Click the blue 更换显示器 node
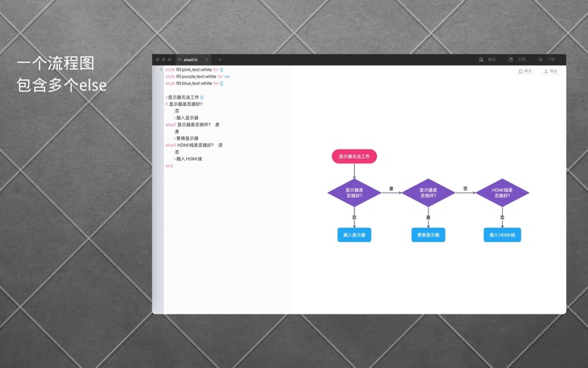Image resolution: width=588 pixels, height=368 pixels. click(x=429, y=235)
